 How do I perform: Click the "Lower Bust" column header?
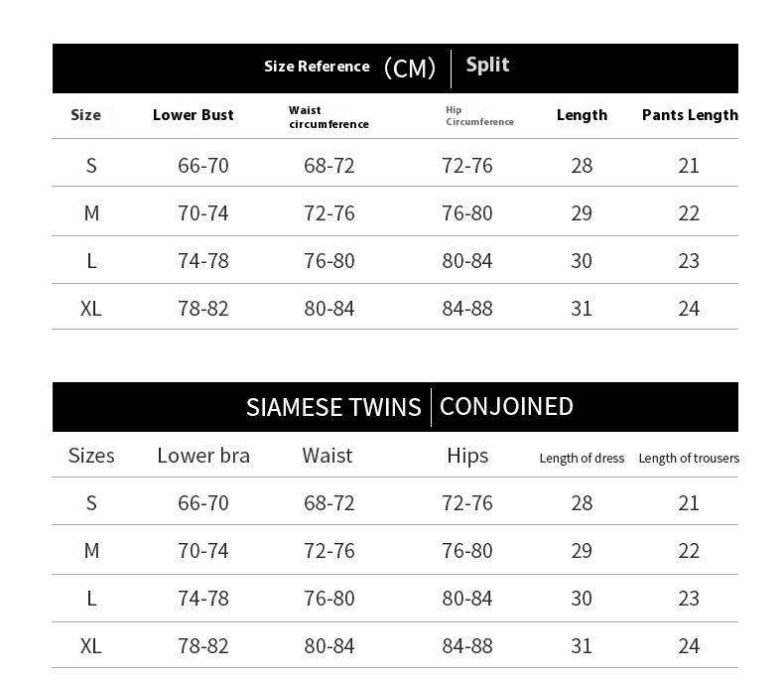pos(194,115)
